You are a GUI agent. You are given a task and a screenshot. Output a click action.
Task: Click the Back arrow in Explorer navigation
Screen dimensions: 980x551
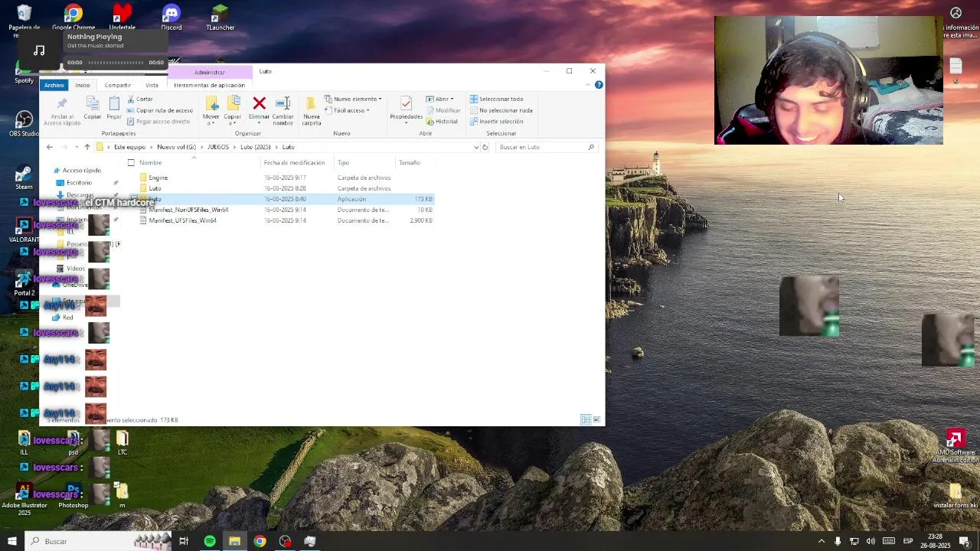[x=50, y=147]
